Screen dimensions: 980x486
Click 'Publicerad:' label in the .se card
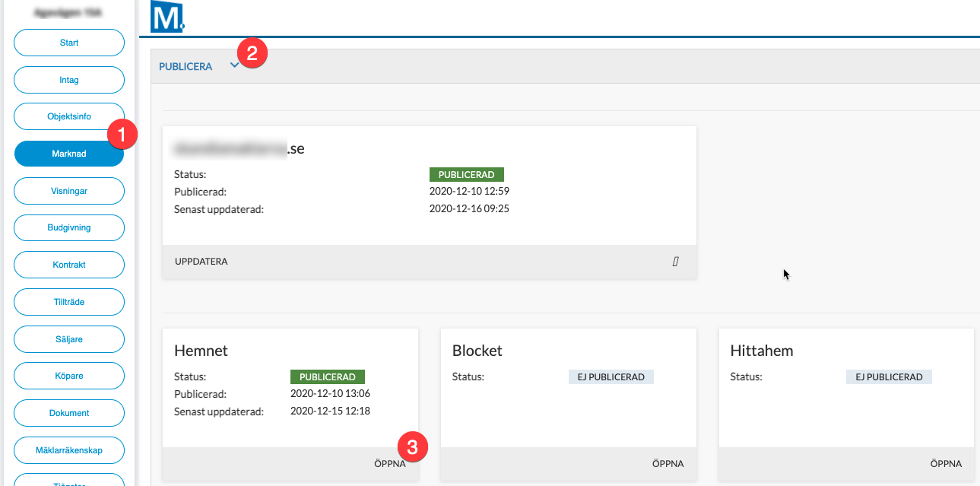pos(201,192)
